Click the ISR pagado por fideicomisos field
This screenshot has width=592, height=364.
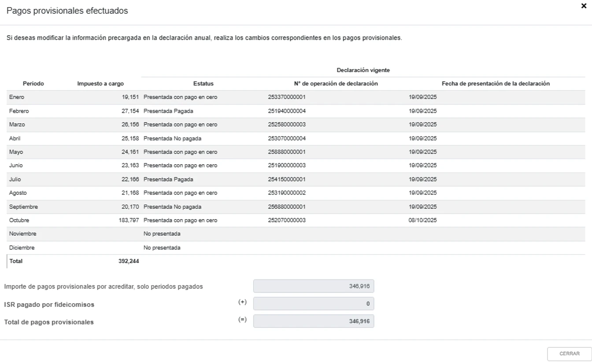click(314, 304)
